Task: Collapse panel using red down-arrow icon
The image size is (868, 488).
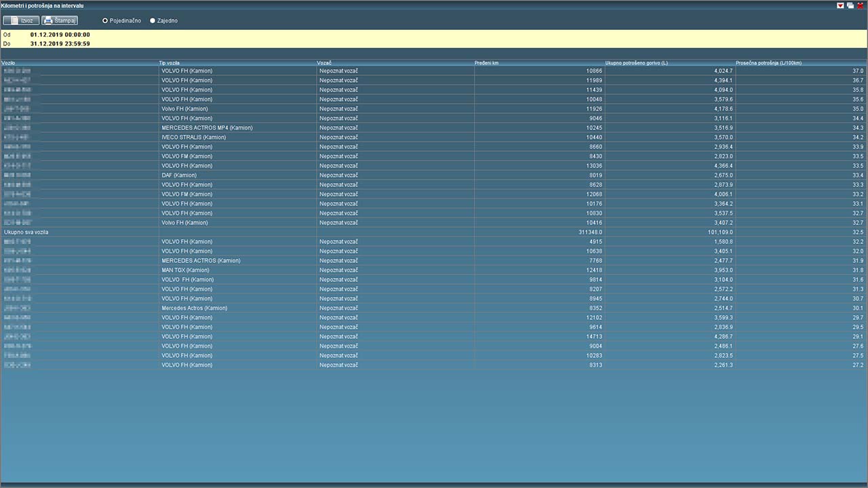Action: click(840, 5)
